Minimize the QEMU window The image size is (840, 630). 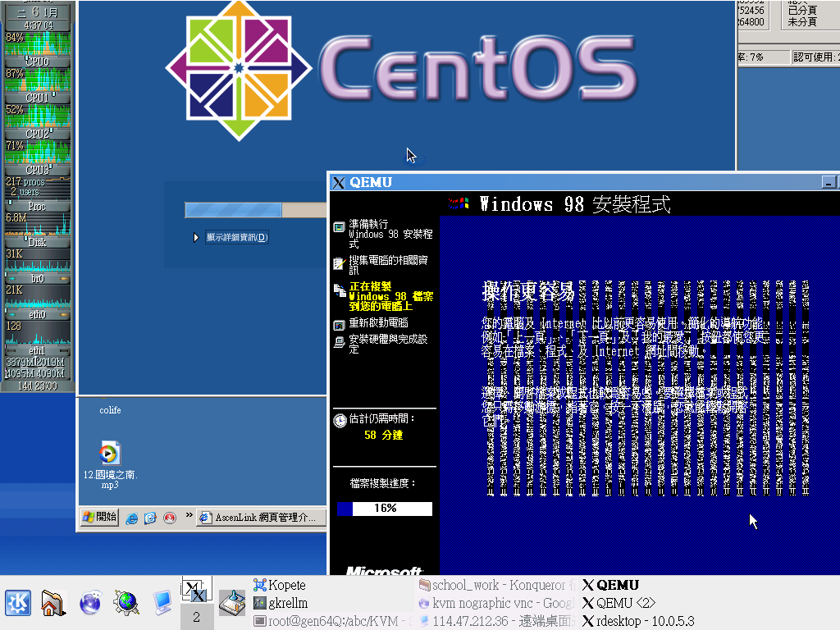click(829, 183)
